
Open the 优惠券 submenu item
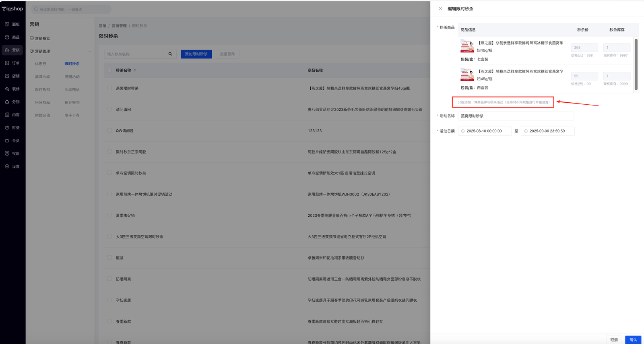pos(41,64)
